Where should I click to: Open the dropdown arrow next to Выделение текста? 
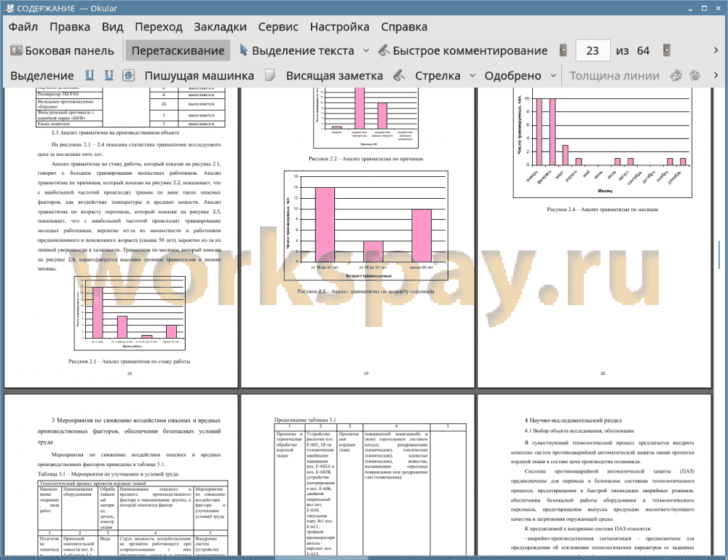pyautogui.click(x=366, y=51)
